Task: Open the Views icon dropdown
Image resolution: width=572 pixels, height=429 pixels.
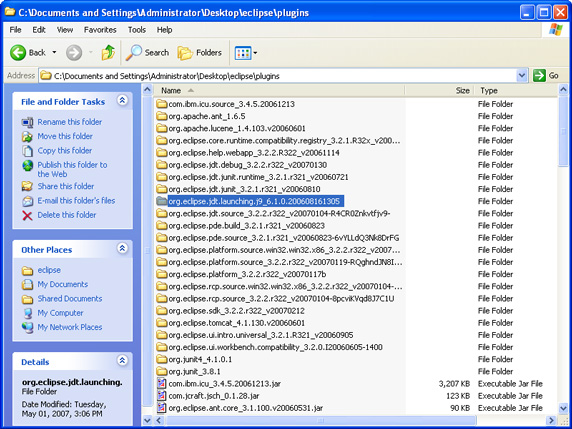Action: (246, 53)
